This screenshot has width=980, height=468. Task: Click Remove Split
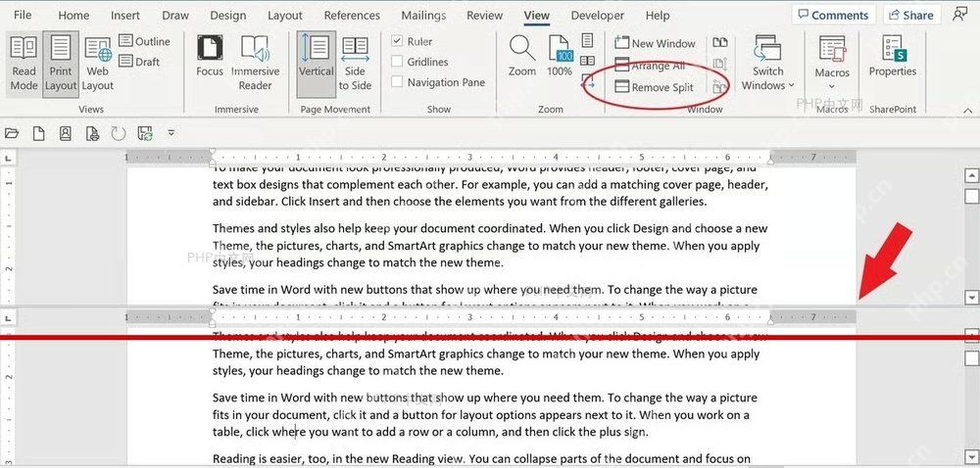pyautogui.click(x=655, y=87)
